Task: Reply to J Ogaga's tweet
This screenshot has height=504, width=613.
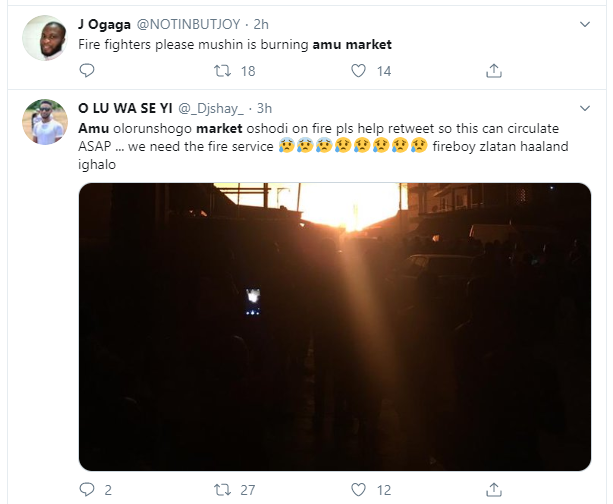Action: click(x=87, y=71)
